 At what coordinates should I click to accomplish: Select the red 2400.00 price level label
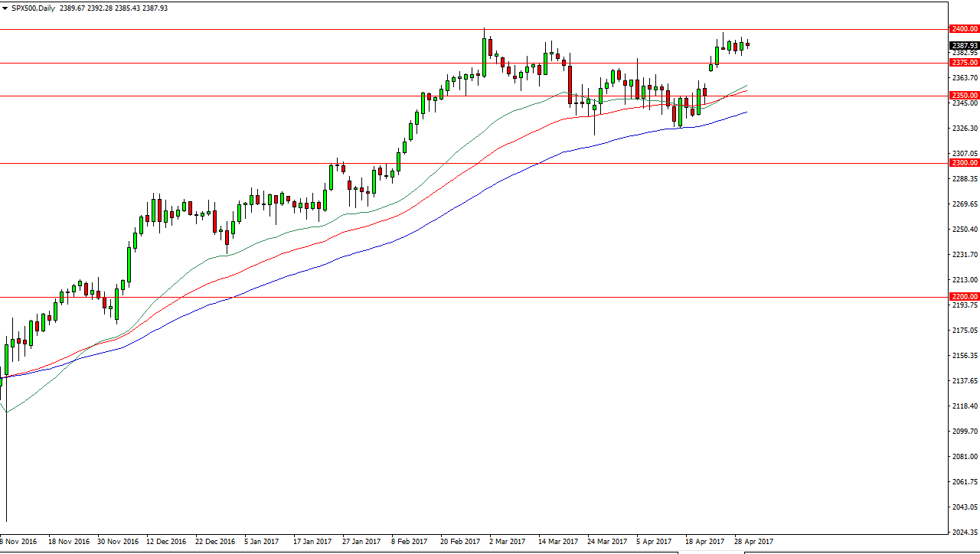click(964, 29)
